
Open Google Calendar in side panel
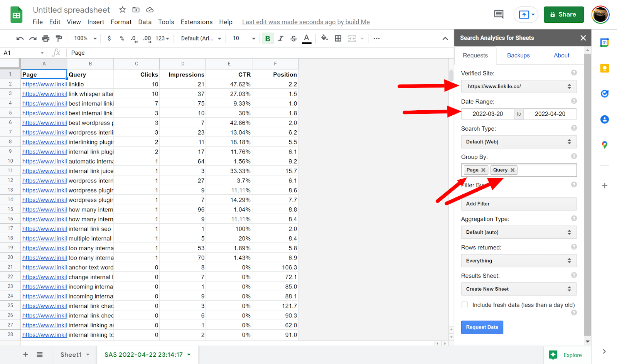click(x=605, y=42)
